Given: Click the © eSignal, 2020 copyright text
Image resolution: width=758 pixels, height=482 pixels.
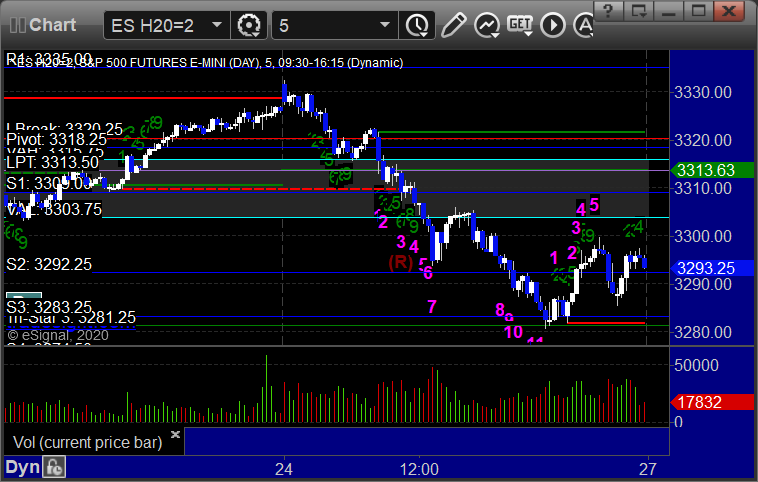Looking at the screenshot, I should tap(58, 335).
